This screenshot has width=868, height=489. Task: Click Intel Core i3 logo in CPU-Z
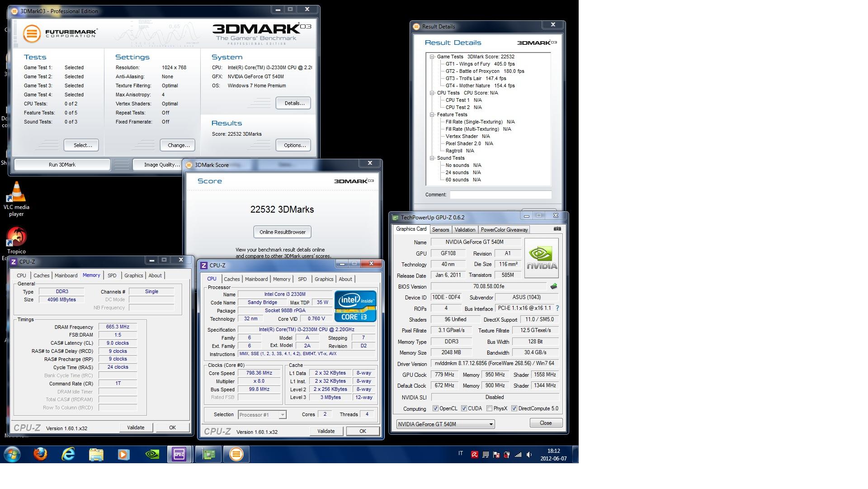pyautogui.click(x=355, y=306)
